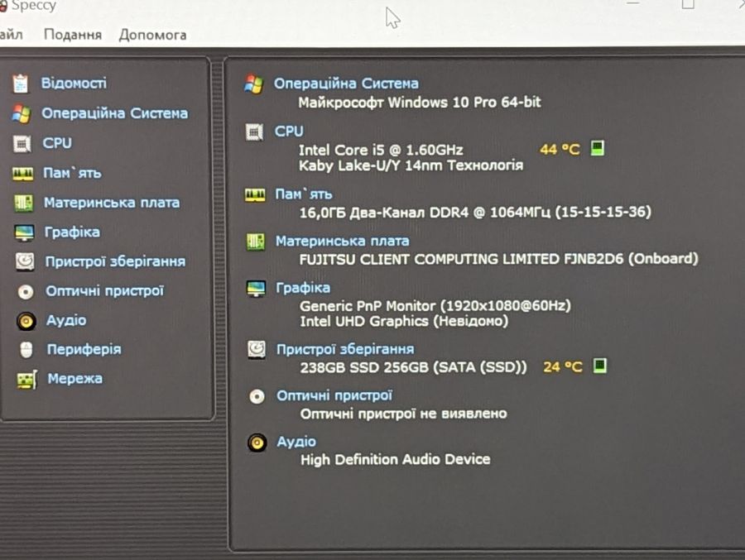Click the High Definition Audio Device line
The image size is (745, 560).
tap(396, 460)
